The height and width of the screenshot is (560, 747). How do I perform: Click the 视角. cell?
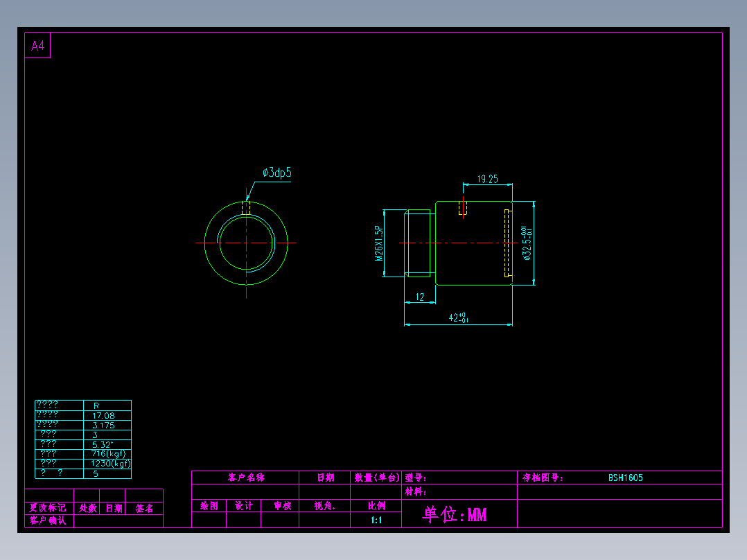(325, 506)
